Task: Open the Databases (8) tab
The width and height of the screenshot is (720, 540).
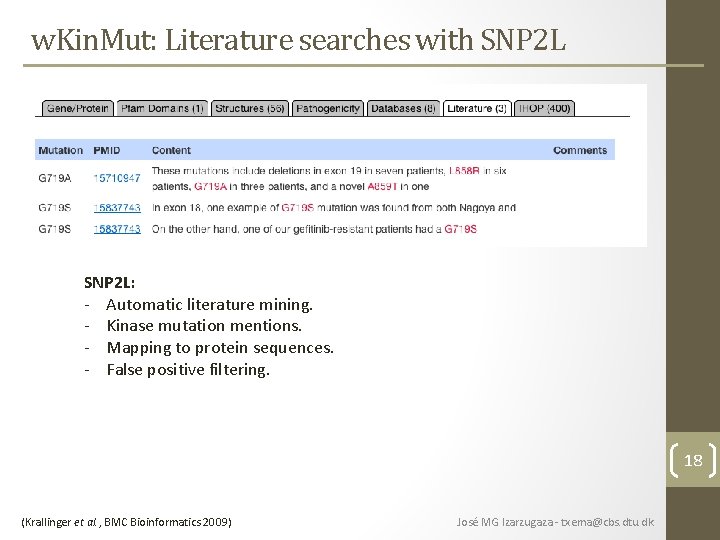Action: [x=403, y=108]
